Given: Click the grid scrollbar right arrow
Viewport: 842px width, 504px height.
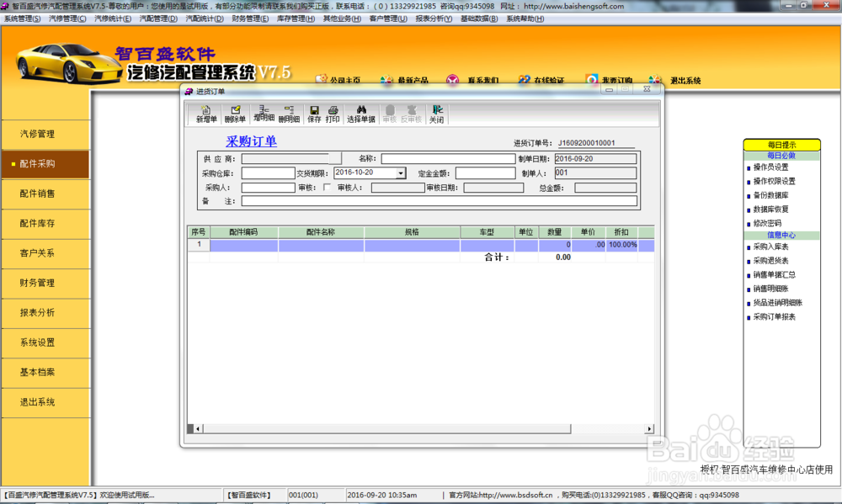Looking at the screenshot, I should tap(650, 429).
